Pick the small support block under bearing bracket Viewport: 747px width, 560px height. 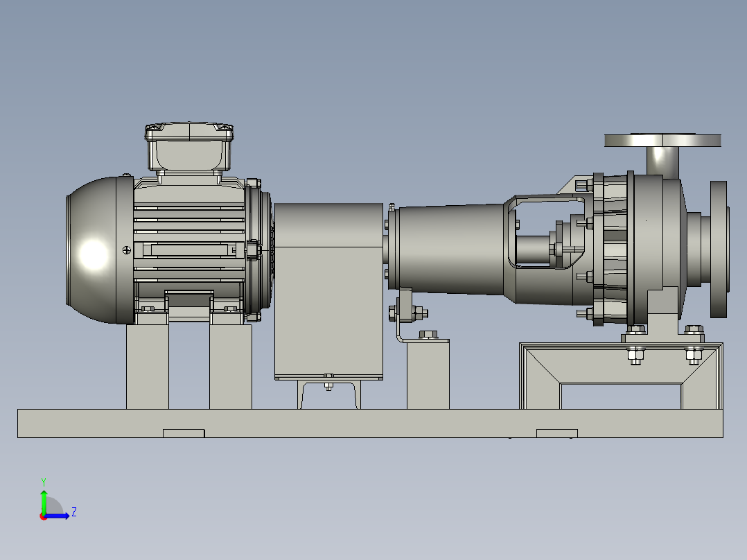(x=428, y=374)
